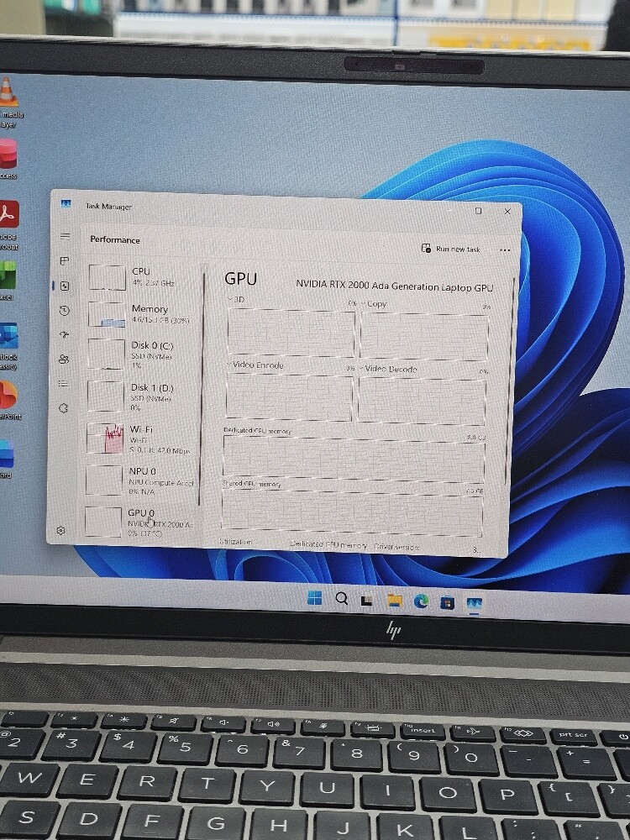
Task: Click the resource list vertical scrollbar
Action: click(x=202, y=388)
